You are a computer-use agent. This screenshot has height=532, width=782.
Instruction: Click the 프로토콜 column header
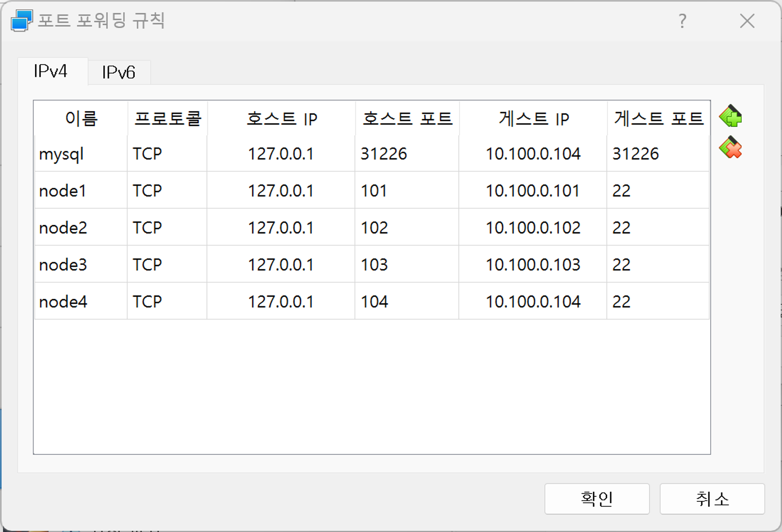167,118
